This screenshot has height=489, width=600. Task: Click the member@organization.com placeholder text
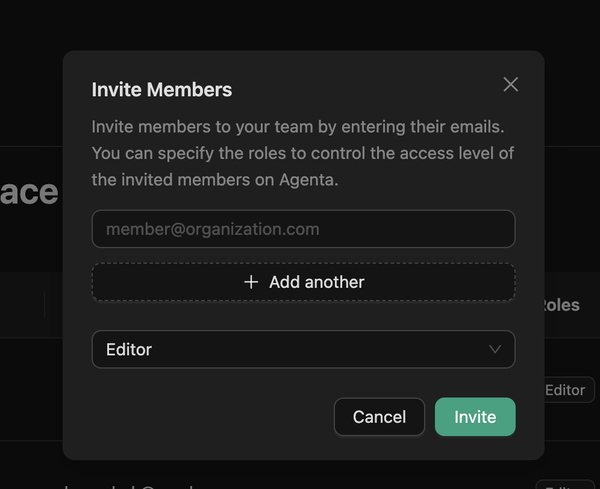click(x=213, y=229)
